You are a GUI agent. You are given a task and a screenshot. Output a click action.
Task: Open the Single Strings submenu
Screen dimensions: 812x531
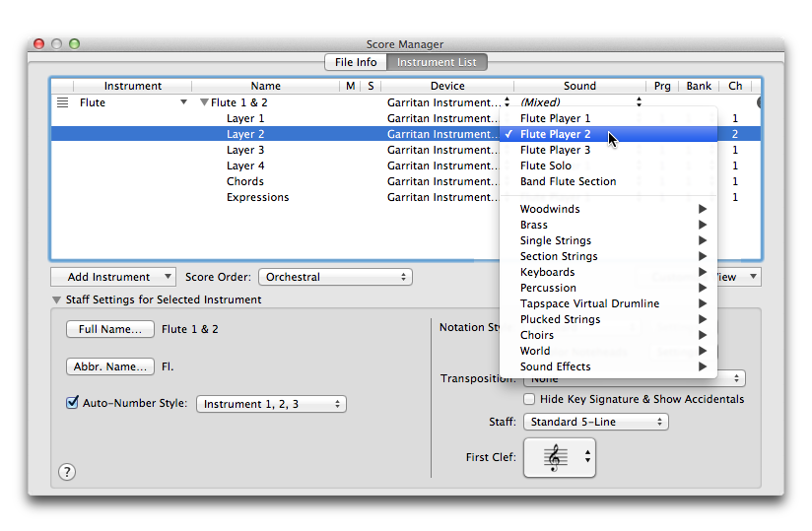coord(608,240)
